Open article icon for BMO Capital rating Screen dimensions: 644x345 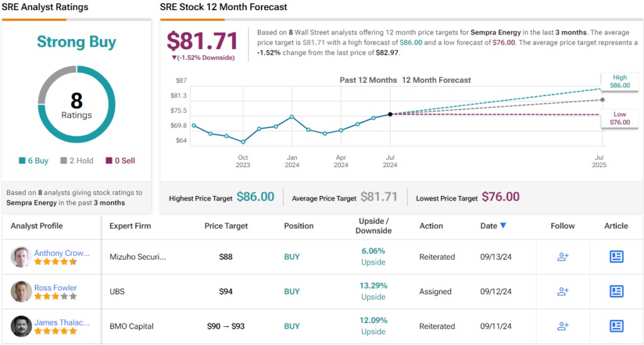(x=616, y=326)
